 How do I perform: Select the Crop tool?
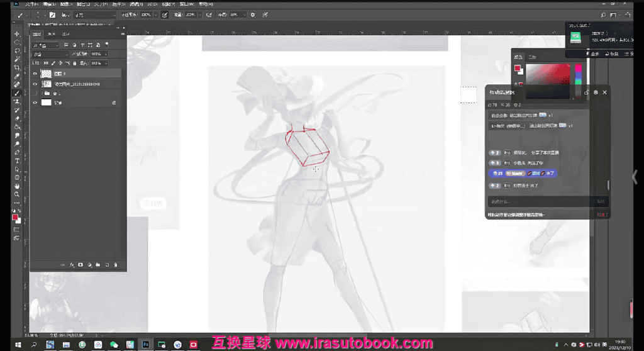click(17, 68)
